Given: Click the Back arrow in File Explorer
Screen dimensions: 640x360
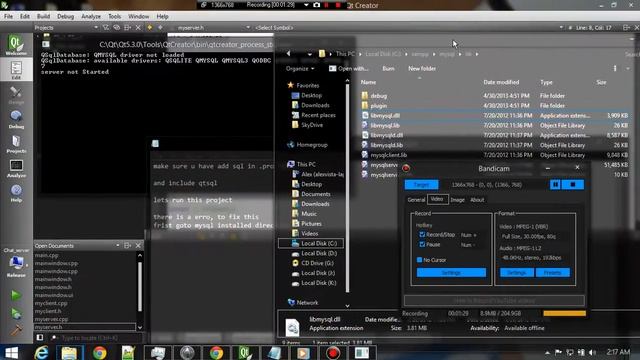Looking at the screenshot, I should 288,53.
